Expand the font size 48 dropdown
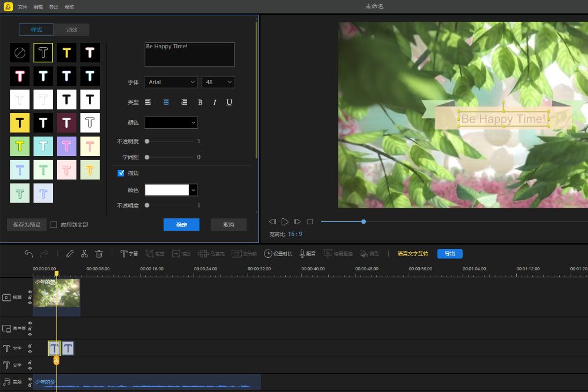Screen dimensions: 588x392 (x=218, y=82)
